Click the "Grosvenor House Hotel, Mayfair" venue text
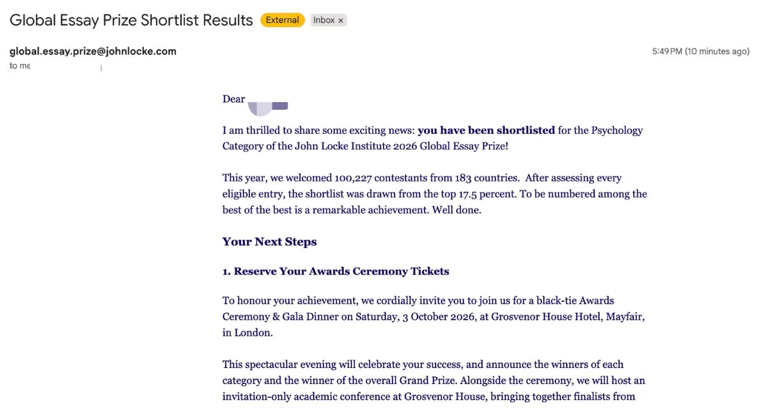Viewport: 762px width, 408px height. click(x=568, y=317)
